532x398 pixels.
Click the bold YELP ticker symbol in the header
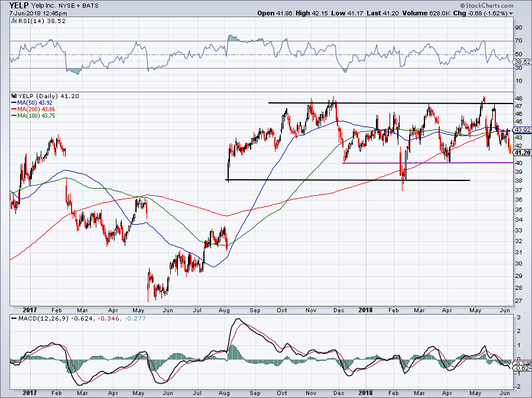click(19, 5)
